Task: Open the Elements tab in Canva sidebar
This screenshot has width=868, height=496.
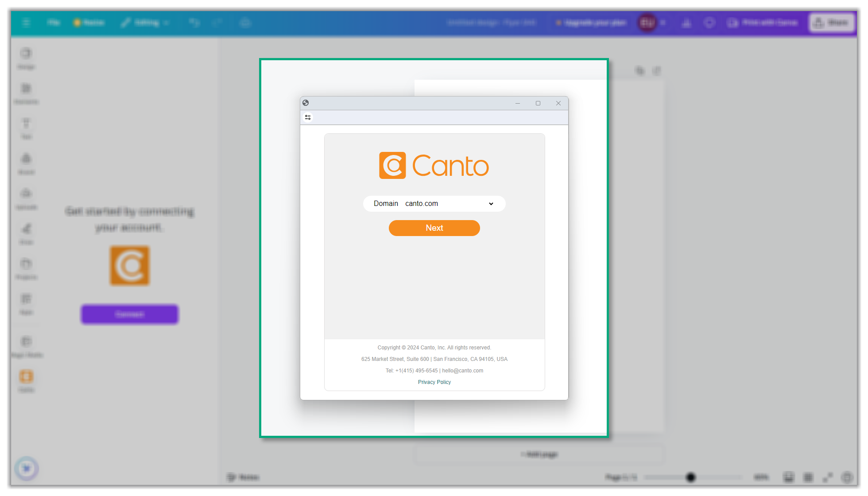Action: 26,93
